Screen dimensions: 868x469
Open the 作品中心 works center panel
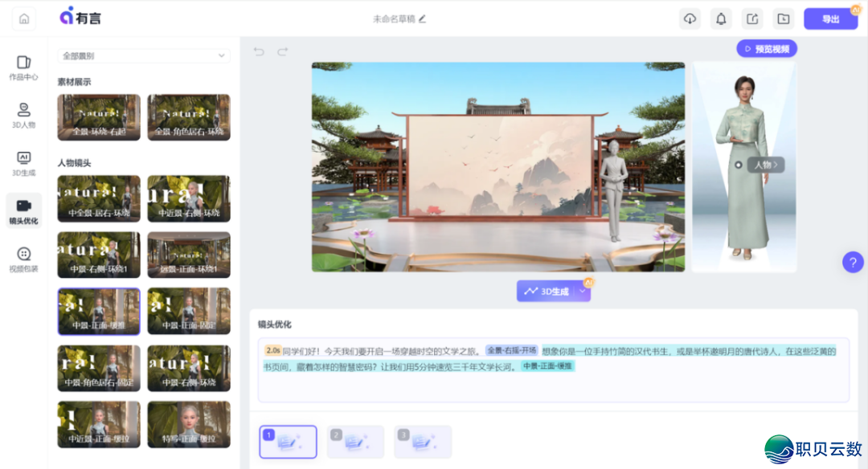coord(23,67)
